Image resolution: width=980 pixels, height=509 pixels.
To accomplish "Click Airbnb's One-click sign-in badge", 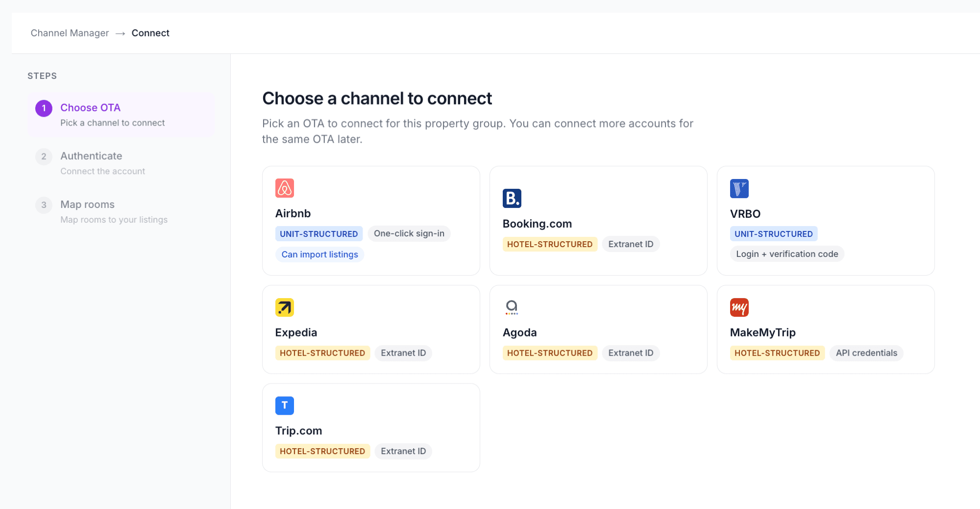I will click(409, 233).
